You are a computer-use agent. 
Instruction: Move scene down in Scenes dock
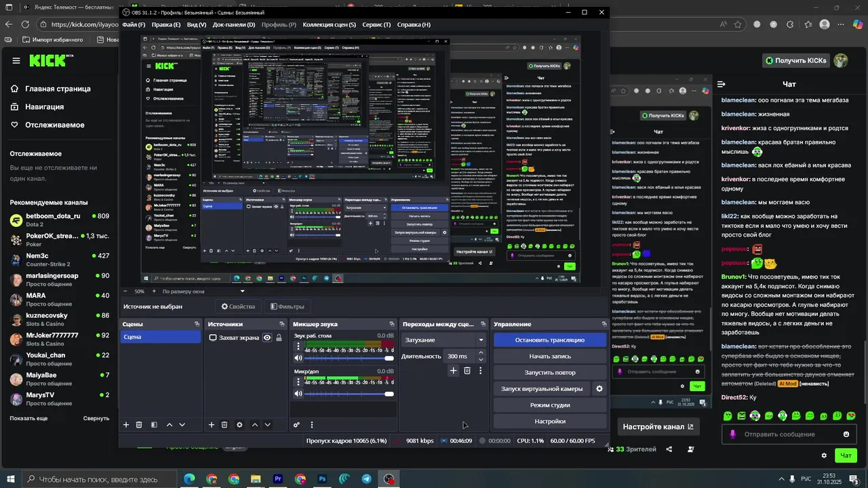pyautogui.click(x=182, y=425)
